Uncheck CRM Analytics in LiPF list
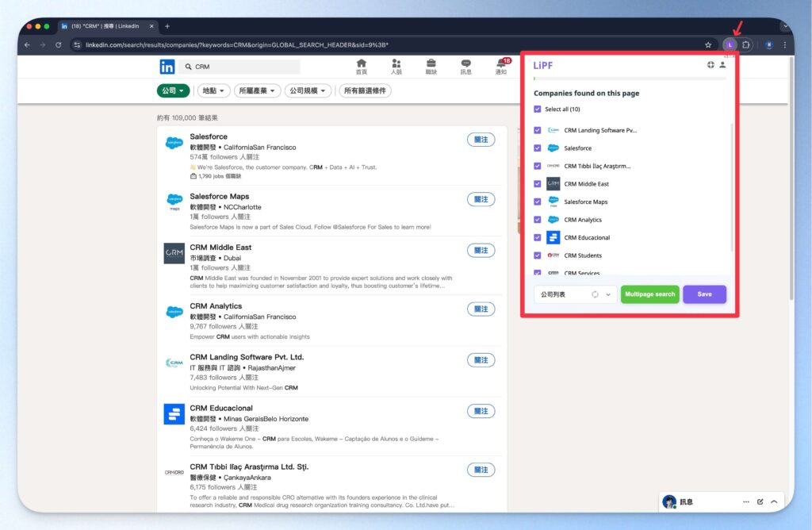812x530 pixels. (x=538, y=220)
